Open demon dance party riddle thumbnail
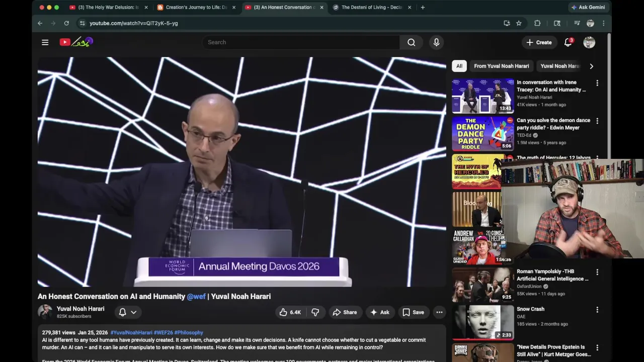The width and height of the screenshot is (644, 362). coord(483,134)
